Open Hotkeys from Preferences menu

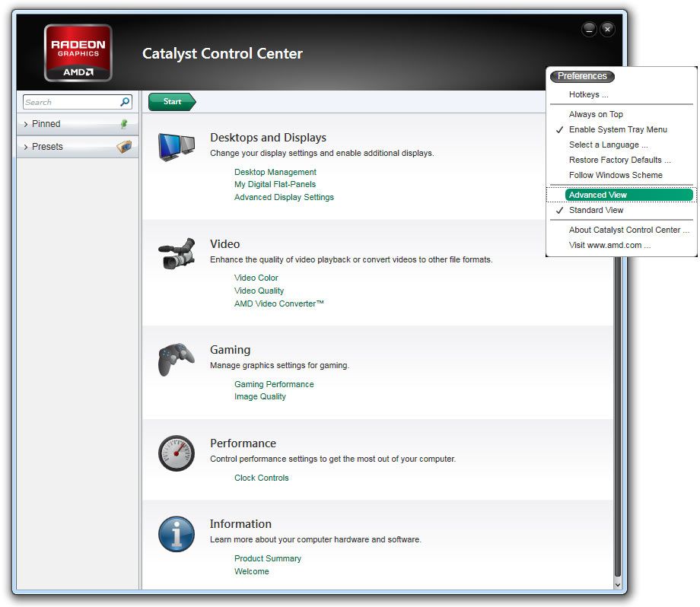pos(588,94)
